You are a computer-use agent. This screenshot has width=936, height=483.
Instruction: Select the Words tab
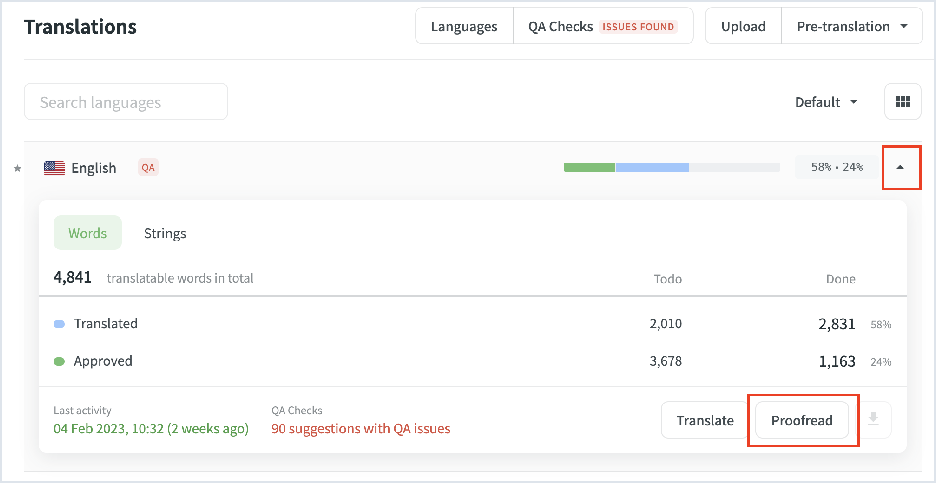(x=87, y=233)
